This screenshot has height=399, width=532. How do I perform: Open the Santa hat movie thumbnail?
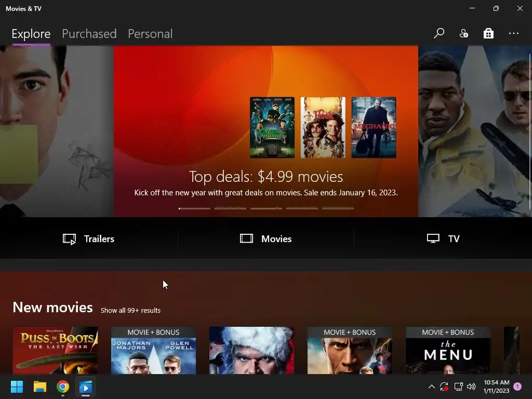[251, 351]
